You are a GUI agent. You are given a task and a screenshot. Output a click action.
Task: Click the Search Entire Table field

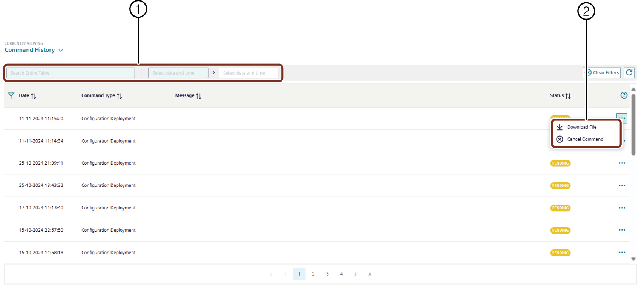[x=71, y=73]
